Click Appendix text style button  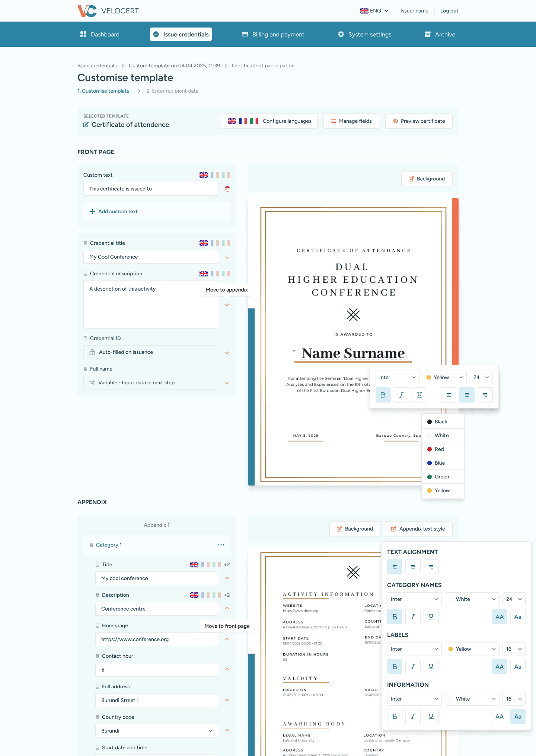tap(418, 529)
